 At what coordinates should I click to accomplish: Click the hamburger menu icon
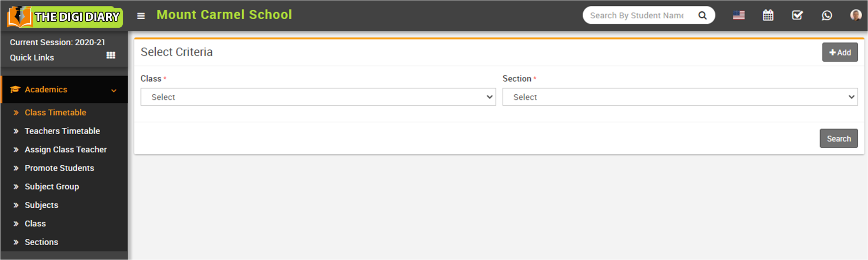tap(141, 16)
